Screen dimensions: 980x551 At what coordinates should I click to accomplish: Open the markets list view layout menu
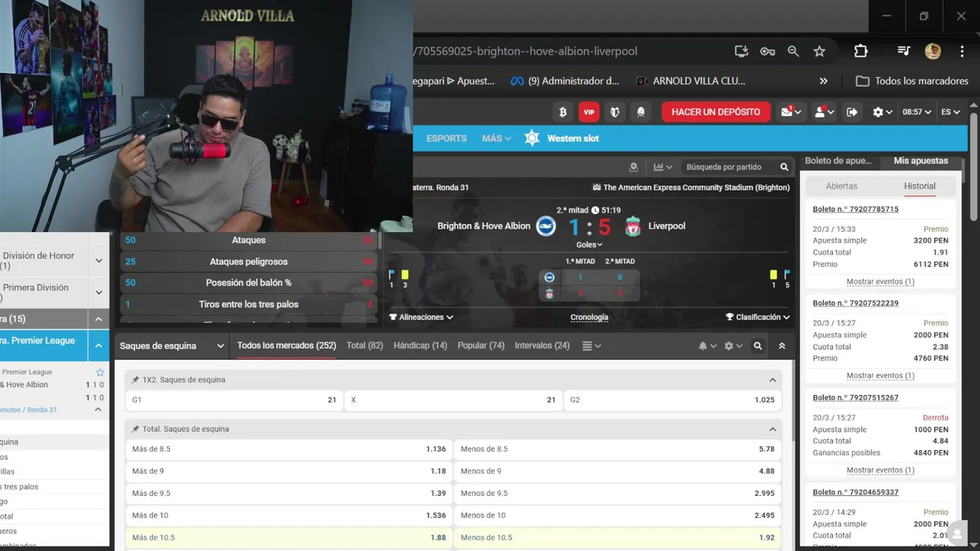point(591,346)
